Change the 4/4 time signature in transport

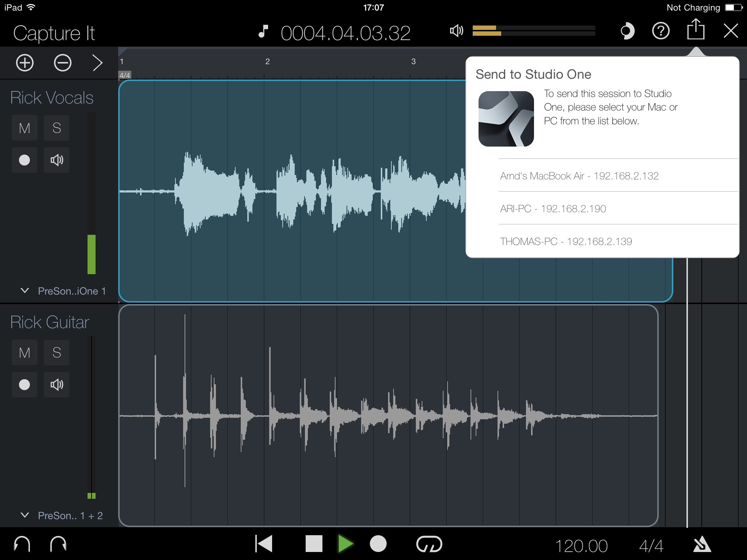[x=651, y=546]
